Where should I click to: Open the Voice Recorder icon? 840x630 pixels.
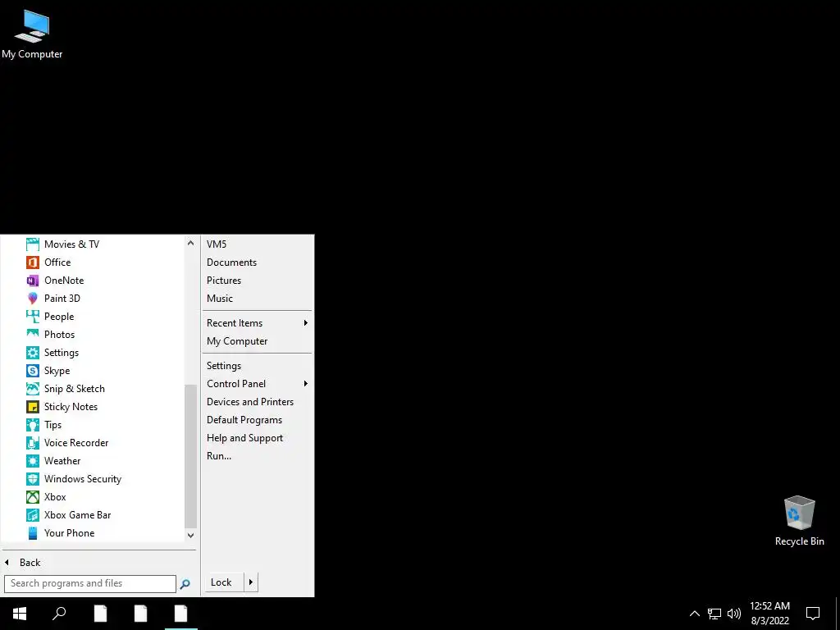pyautogui.click(x=33, y=443)
